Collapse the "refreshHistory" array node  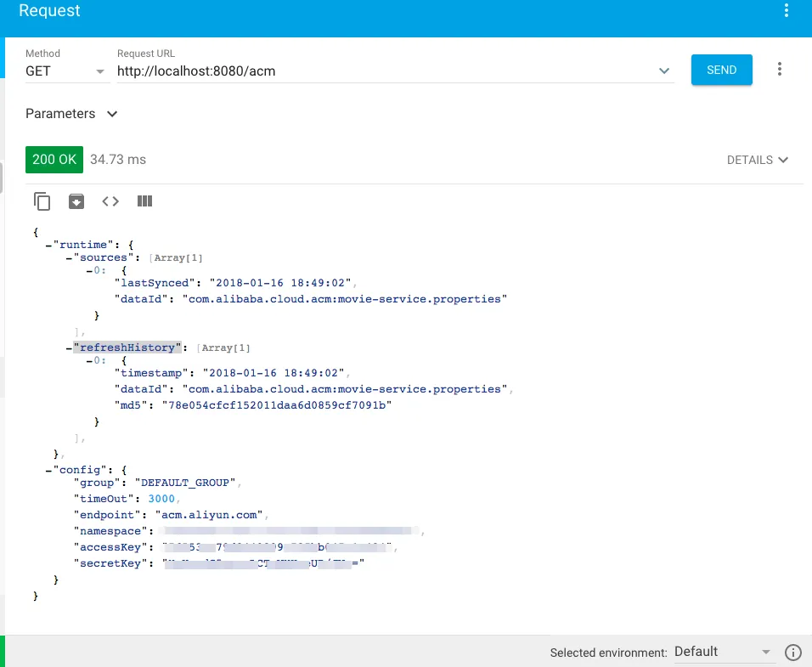point(70,348)
